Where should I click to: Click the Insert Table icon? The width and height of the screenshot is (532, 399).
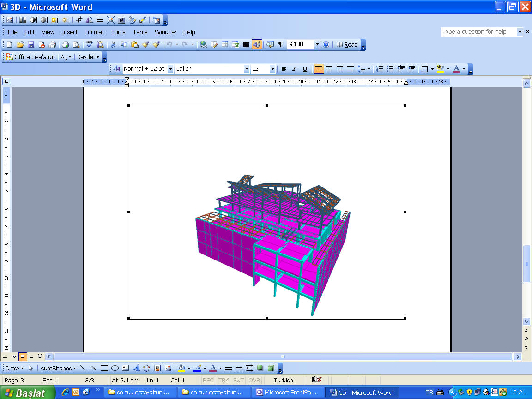225,45
